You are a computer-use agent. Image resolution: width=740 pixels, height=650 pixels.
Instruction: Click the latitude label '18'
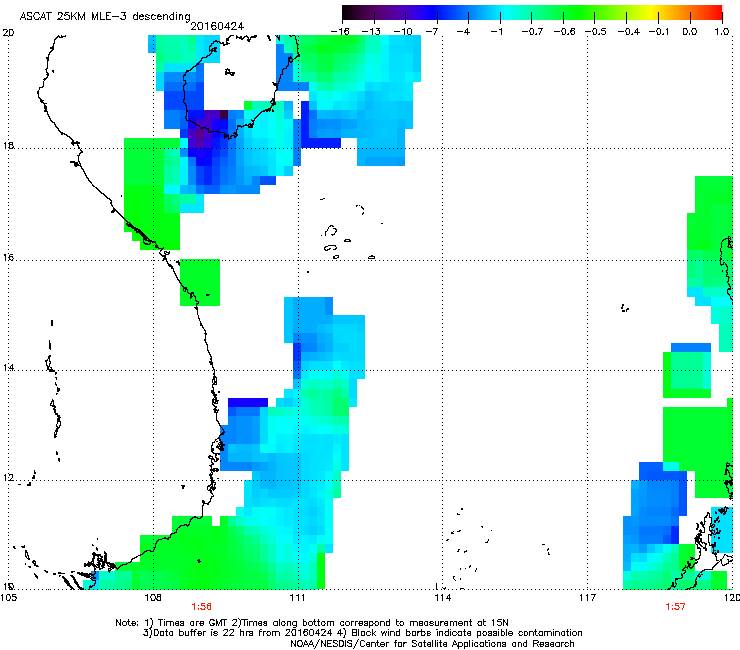[x=8, y=145]
